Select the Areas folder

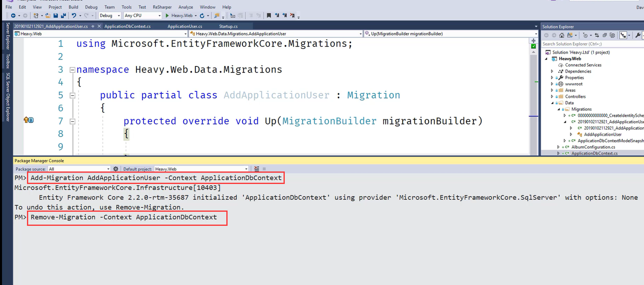[x=570, y=90]
